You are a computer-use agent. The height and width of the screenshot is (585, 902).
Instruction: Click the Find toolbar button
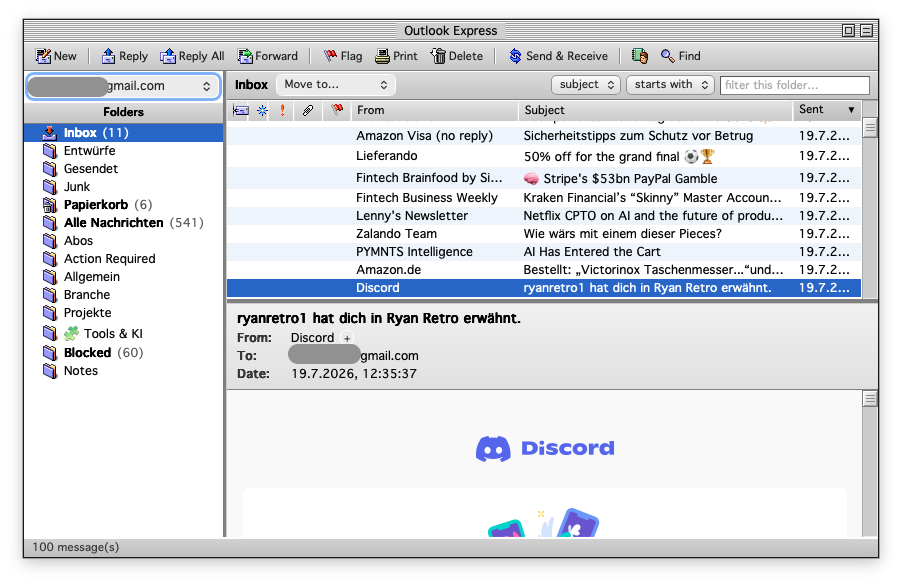tap(681, 56)
